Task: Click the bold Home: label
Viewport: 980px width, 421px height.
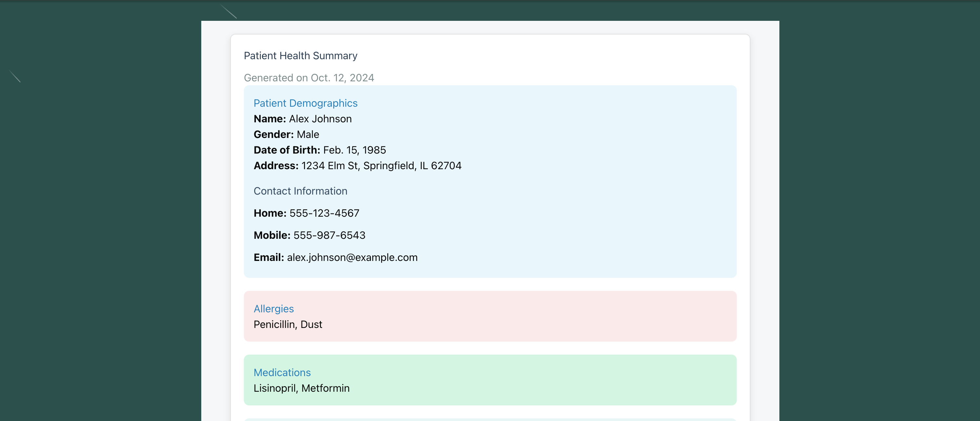Action: (x=270, y=213)
